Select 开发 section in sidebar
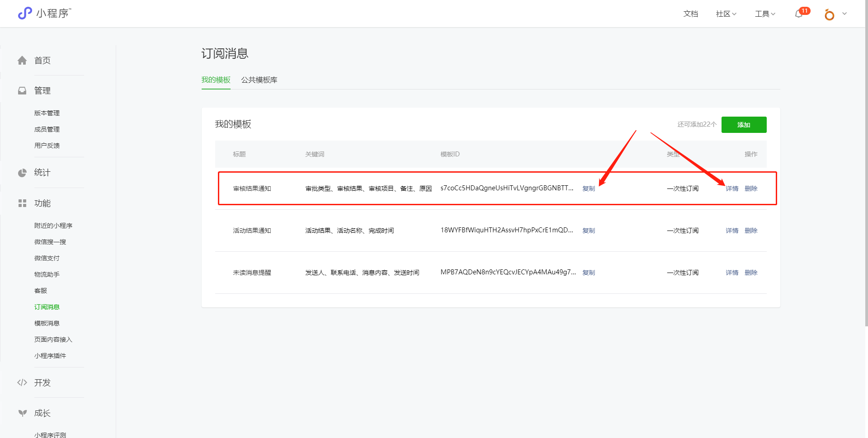Screen dimensions: 868x438 [42, 382]
